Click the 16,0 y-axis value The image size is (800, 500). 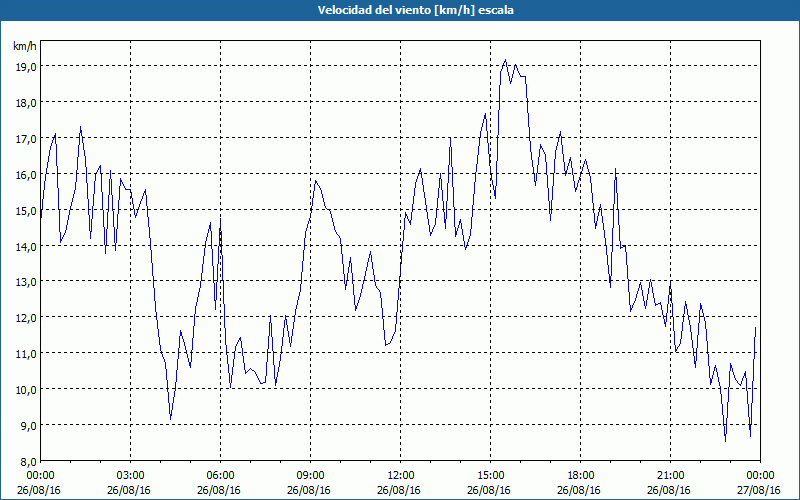point(25,174)
